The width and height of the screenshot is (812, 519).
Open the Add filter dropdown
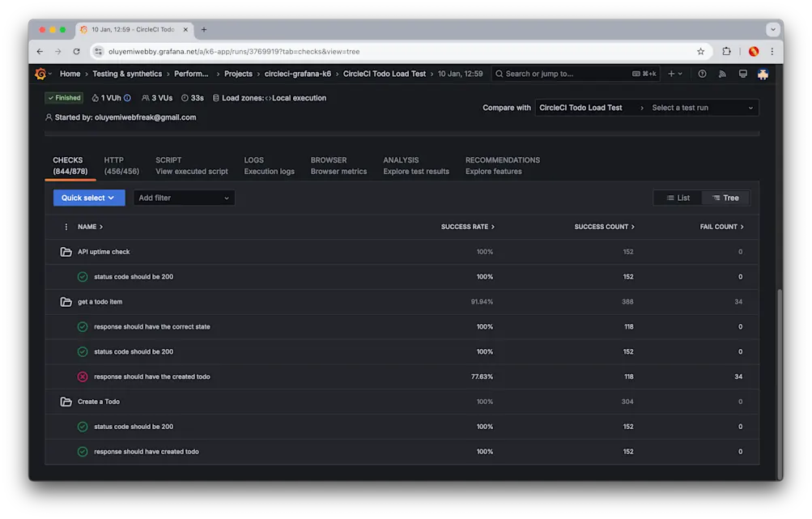pos(184,197)
